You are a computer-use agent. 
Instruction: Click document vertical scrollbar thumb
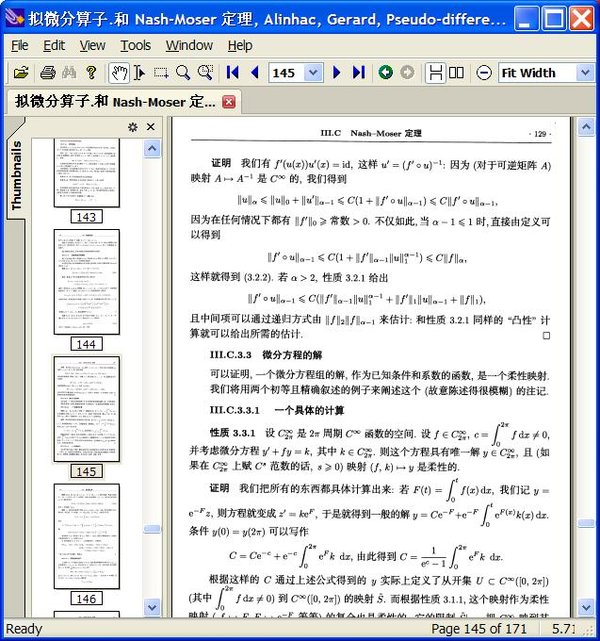click(586, 523)
